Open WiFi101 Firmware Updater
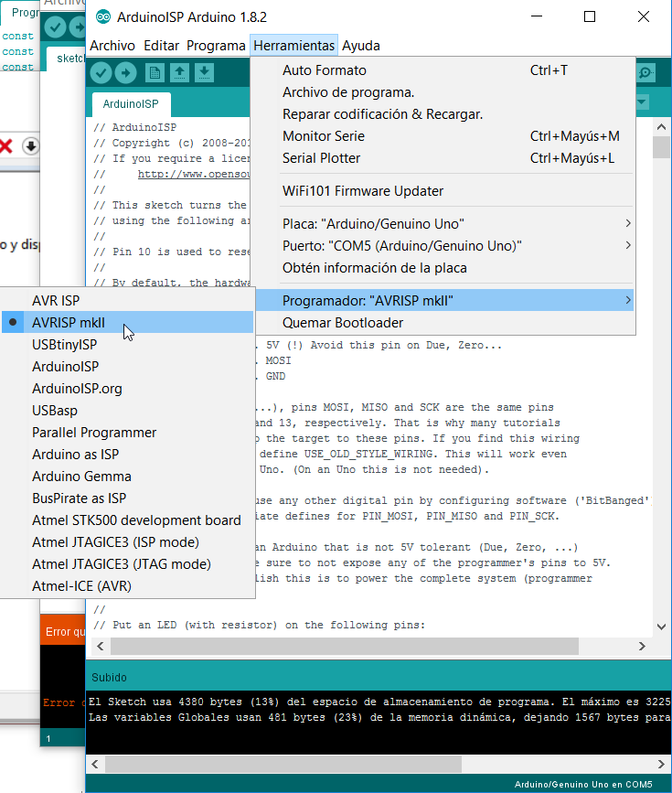Screen dimensions: 672x793 [x=443, y=190]
